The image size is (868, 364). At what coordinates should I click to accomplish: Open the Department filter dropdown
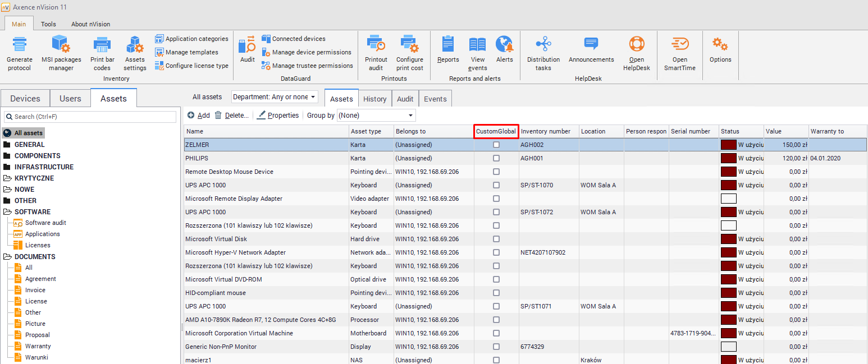click(275, 97)
